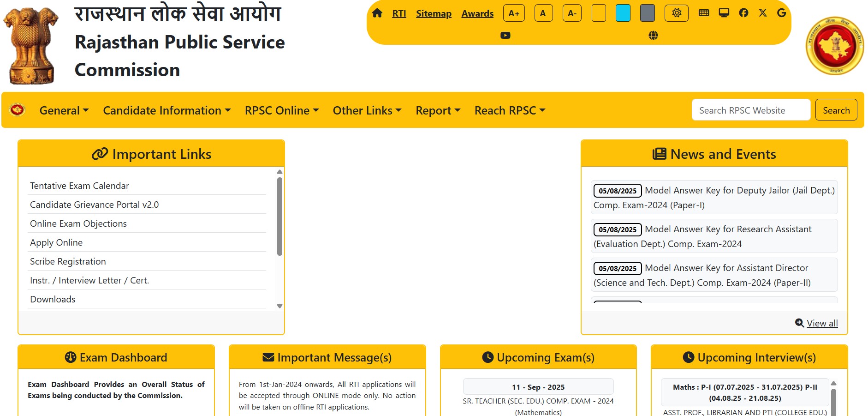Open Model Answer Key for Assistant Director news

pos(714,275)
